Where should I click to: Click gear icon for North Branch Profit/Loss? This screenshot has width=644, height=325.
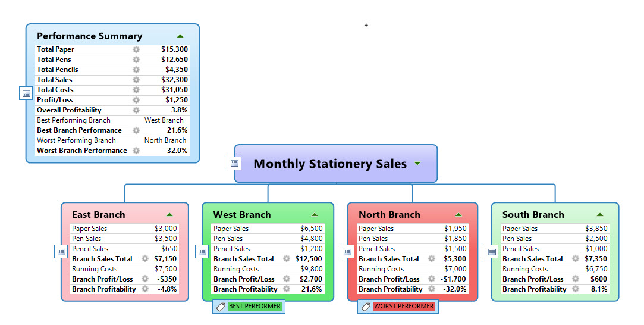pyautogui.click(x=432, y=279)
